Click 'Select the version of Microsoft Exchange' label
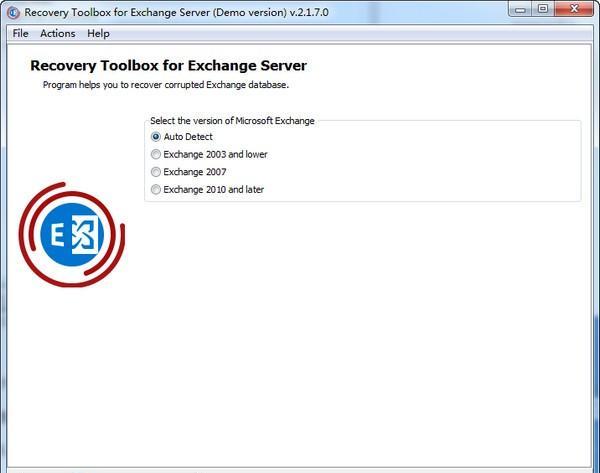 click(232, 121)
